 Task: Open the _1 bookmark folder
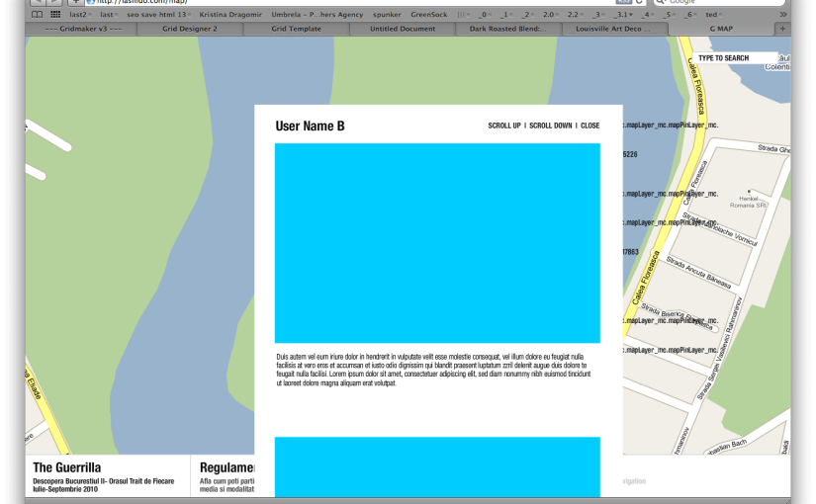[505, 15]
